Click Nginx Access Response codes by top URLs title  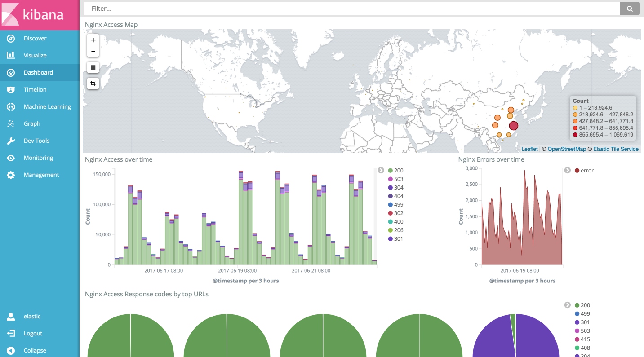point(147,294)
